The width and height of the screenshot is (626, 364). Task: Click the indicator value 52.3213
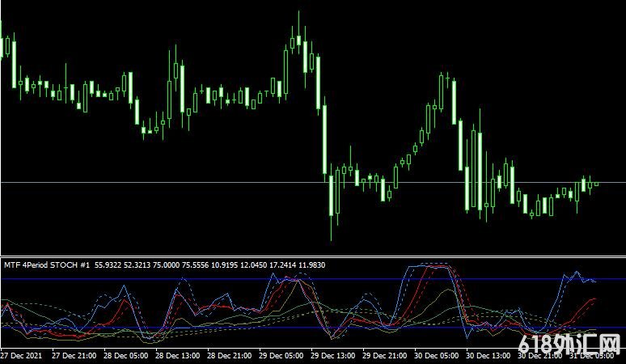tap(137, 265)
